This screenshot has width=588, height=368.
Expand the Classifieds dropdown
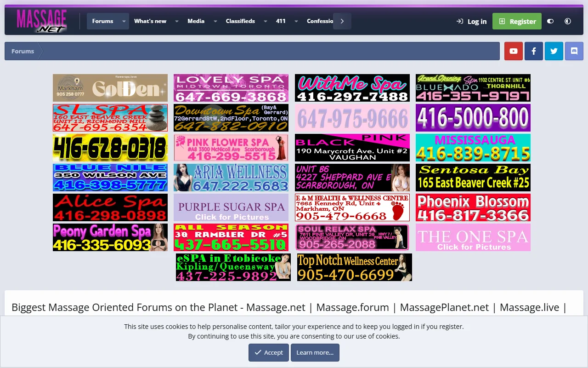(x=265, y=21)
